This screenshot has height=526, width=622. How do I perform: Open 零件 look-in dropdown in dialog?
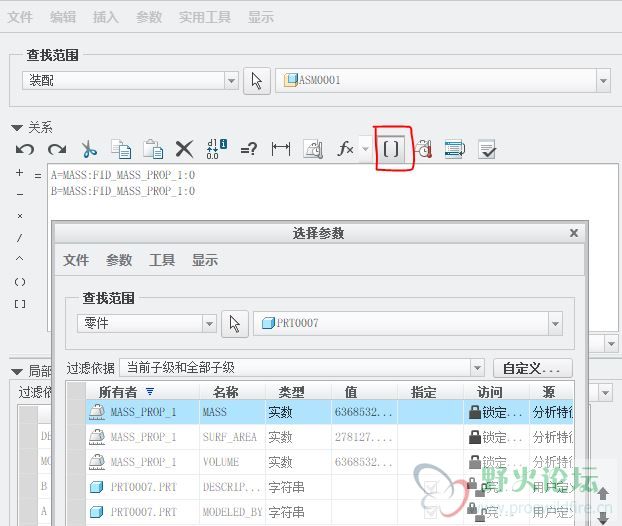tap(209, 324)
